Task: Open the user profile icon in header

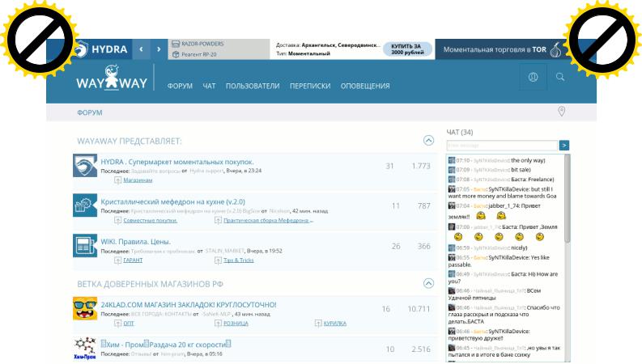Action: coord(533,77)
